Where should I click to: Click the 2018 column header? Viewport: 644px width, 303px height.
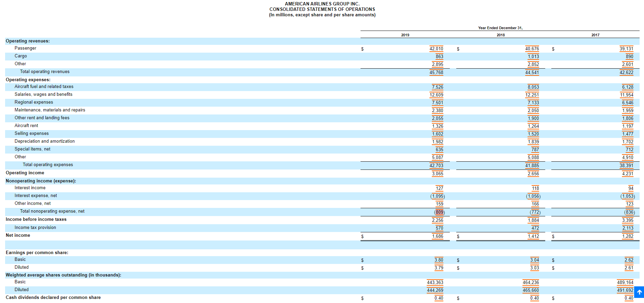501,35
